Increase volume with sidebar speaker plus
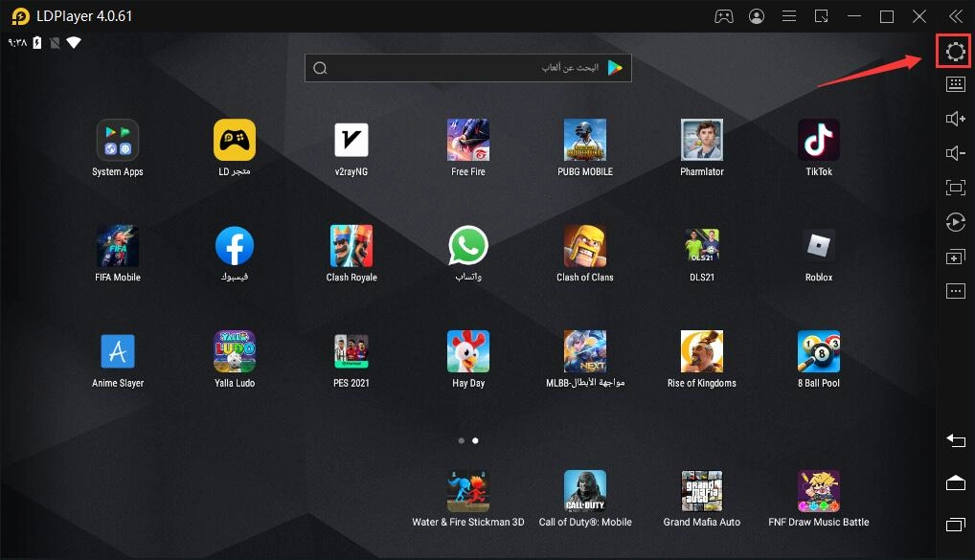The height and width of the screenshot is (560, 975). [x=956, y=119]
